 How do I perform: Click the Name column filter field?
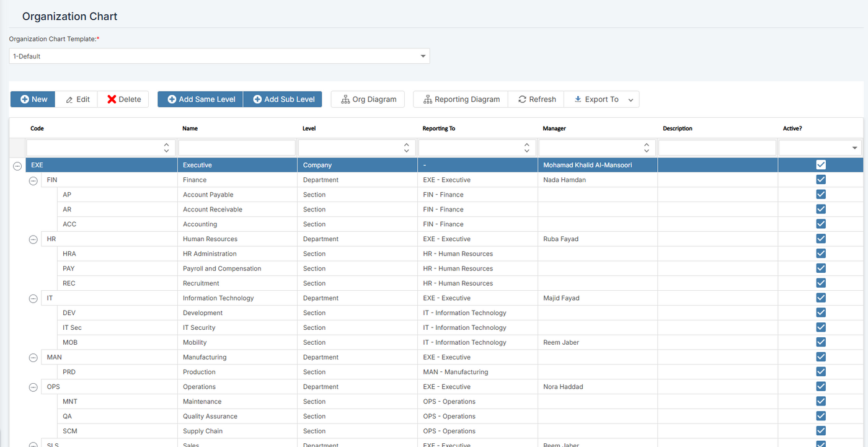tap(237, 148)
